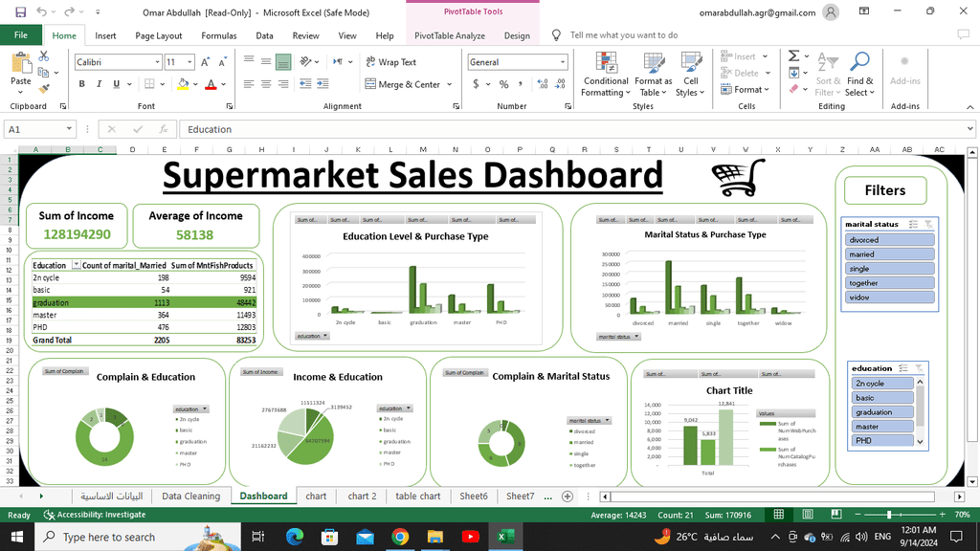The width and height of the screenshot is (980, 551).
Task: Open the number format General dropdown
Action: (x=562, y=62)
